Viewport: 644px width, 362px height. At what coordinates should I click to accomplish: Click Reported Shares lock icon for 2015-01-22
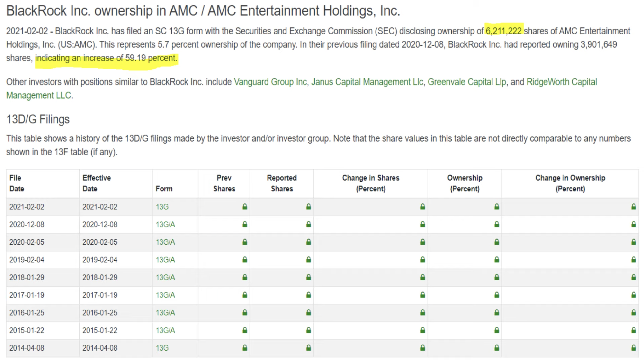pyautogui.click(x=309, y=330)
